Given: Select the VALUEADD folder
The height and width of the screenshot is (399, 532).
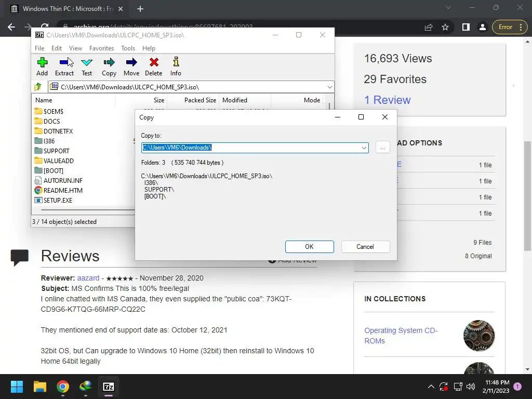Looking at the screenshot, I should (54, 161).
